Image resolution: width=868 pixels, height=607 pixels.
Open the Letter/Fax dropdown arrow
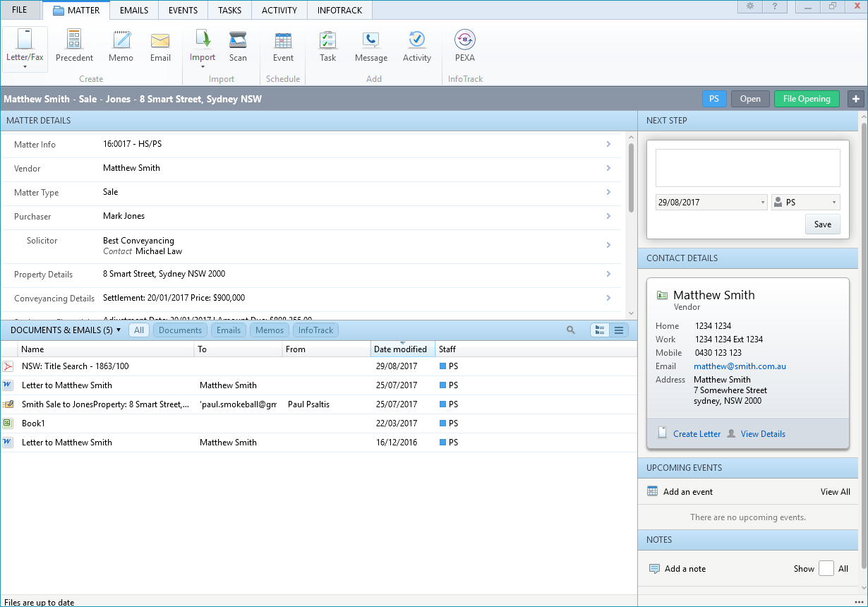pyautogui.click(x=25, y=67)
